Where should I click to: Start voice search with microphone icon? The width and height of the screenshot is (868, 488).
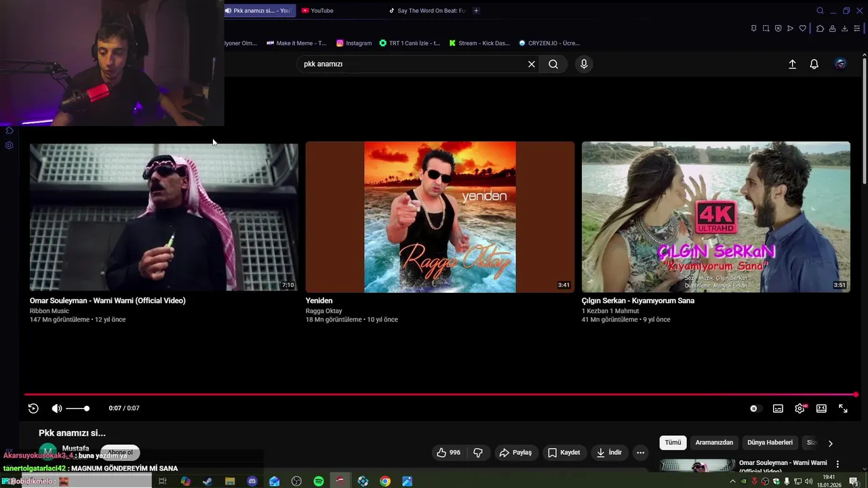coord(584,64)
